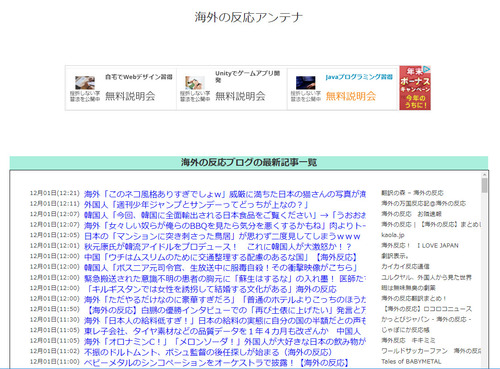Click the blog source 海外反応！ I LOVE JAPAN
Screen dimensions: 500x369
420,246
